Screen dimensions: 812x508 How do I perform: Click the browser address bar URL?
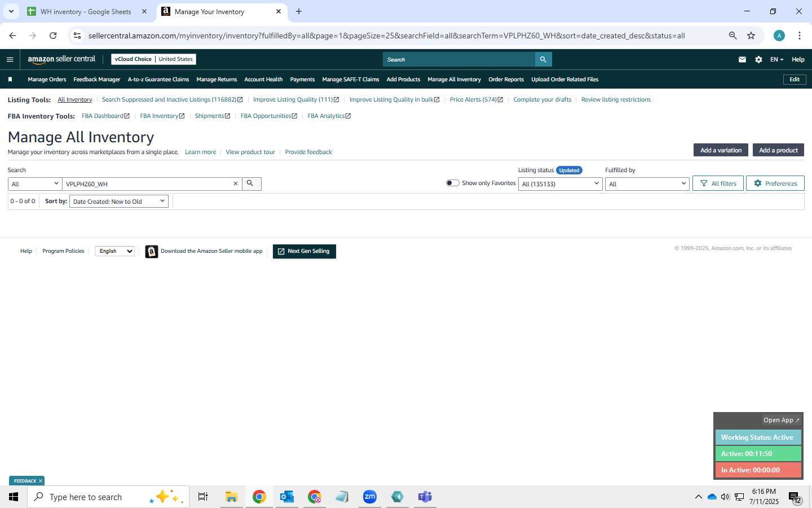point(386,36)
